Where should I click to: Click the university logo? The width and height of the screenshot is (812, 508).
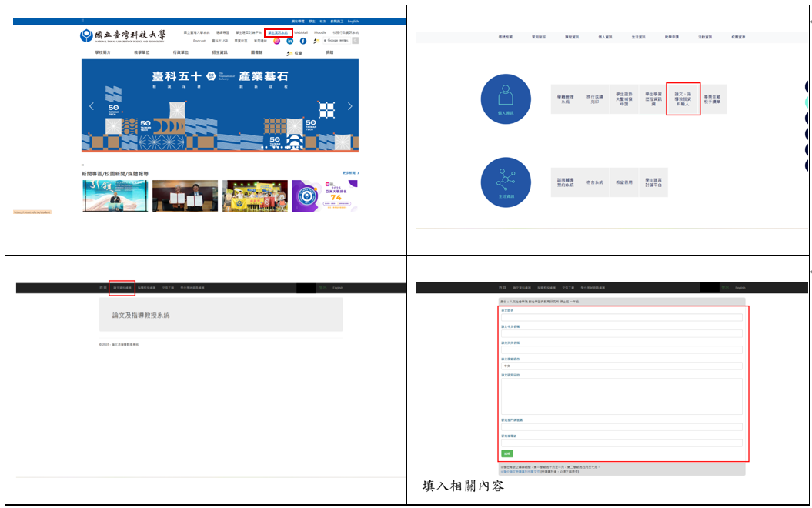pyautogui.click(x=123, y=35)
